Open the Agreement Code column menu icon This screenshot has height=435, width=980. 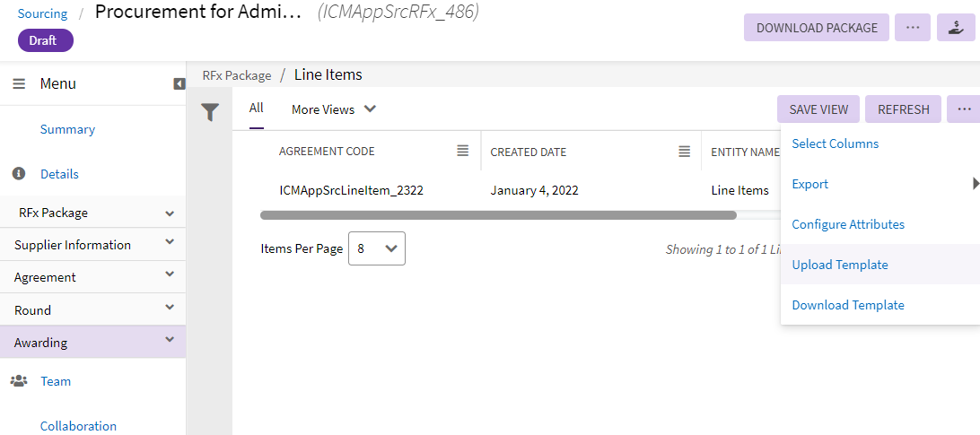point(463,151)
